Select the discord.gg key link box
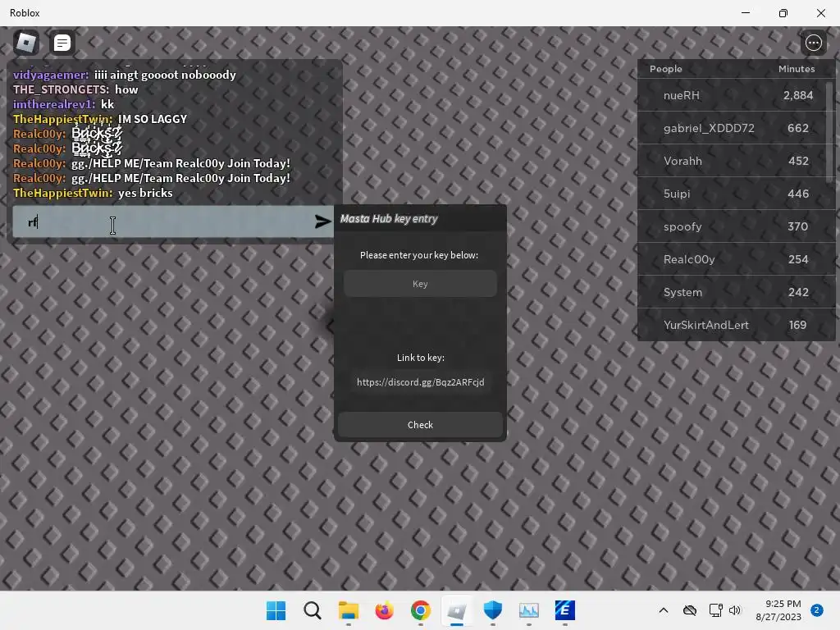This screenshot has height=630, width=840. (420, 382)
